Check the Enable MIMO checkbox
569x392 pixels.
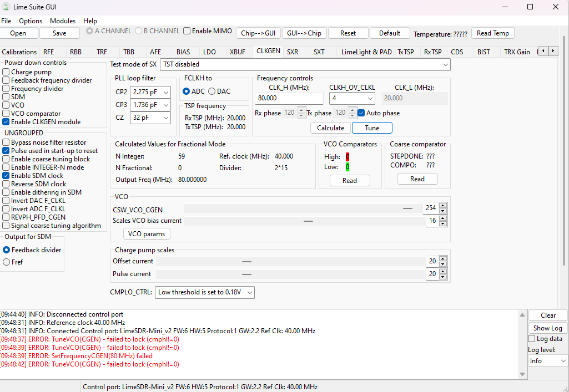point(187,31)
